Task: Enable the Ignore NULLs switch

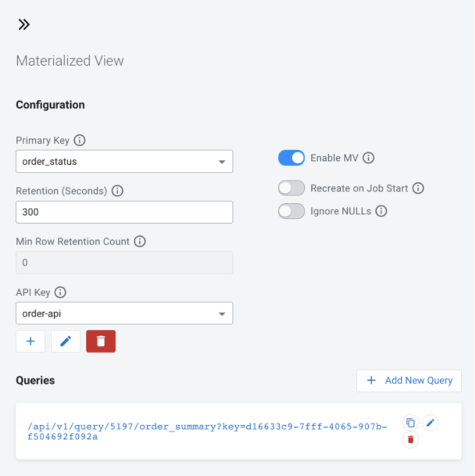Action: (291, 211)
